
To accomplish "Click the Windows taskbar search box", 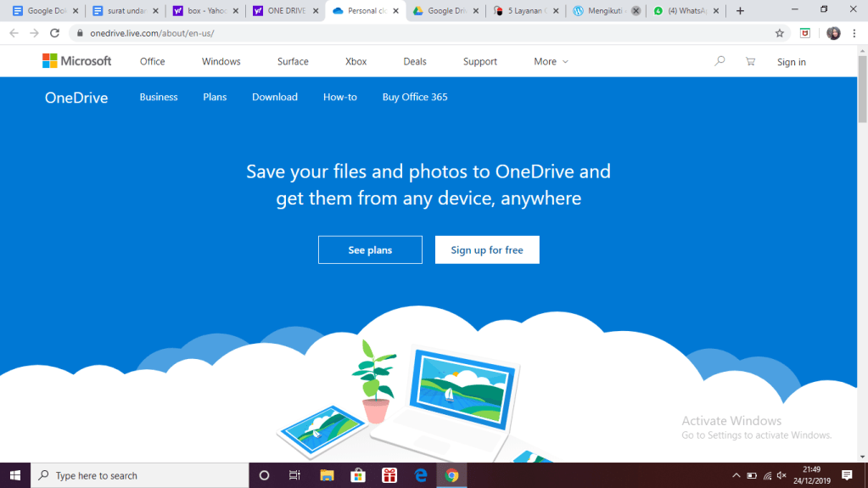I will coord(140,475).
